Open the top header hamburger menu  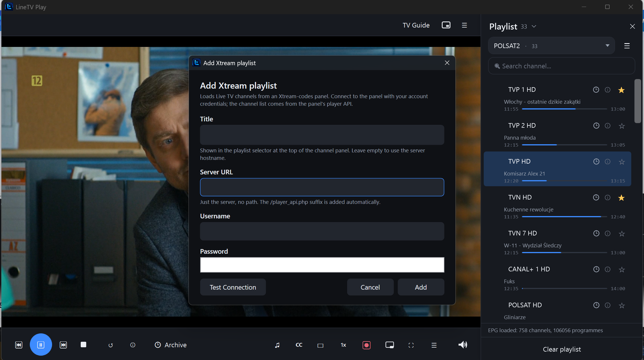tap(464, 25)
